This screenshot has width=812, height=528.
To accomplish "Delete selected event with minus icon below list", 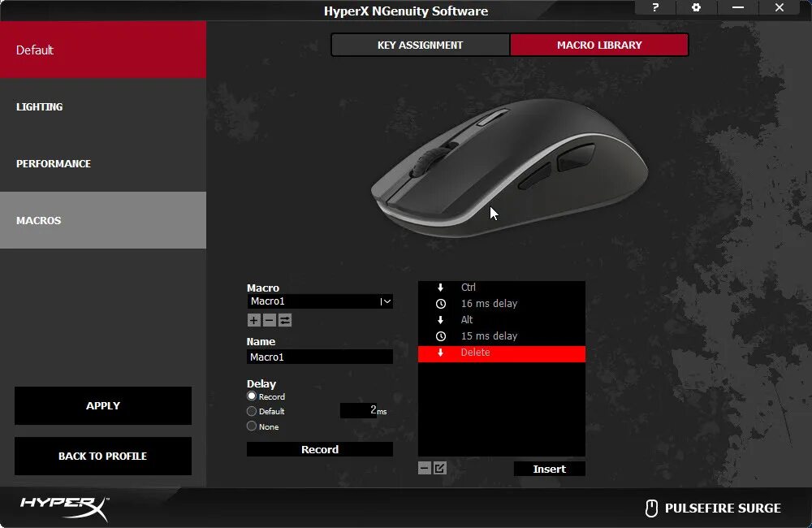I will click(x=424, y=469).
